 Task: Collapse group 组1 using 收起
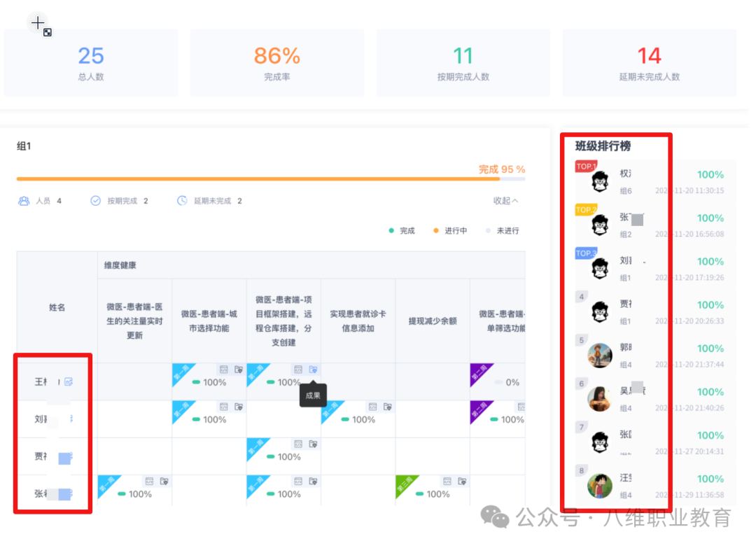(505, 201)
